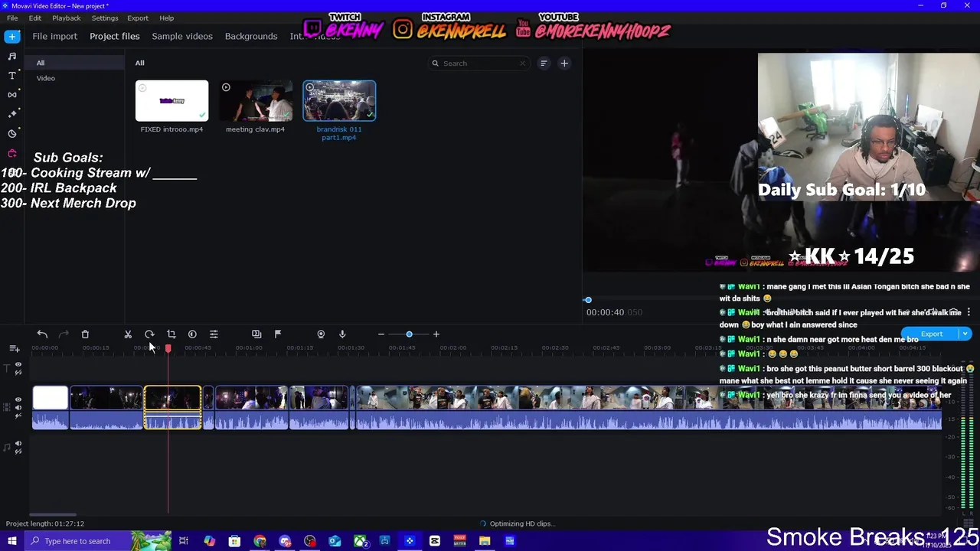This screenshot has width=980, height=551.
Task: Open the Edit menu
Action: 35,18
